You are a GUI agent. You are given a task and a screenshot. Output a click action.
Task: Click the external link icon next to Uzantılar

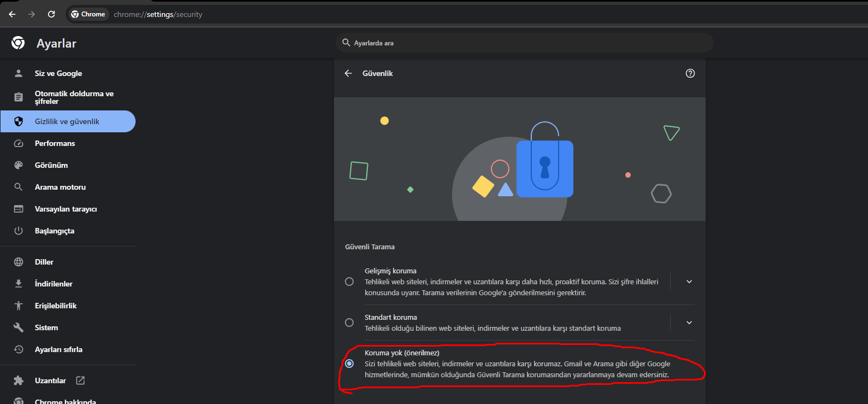pyautogui.click(x=80, y=380)
